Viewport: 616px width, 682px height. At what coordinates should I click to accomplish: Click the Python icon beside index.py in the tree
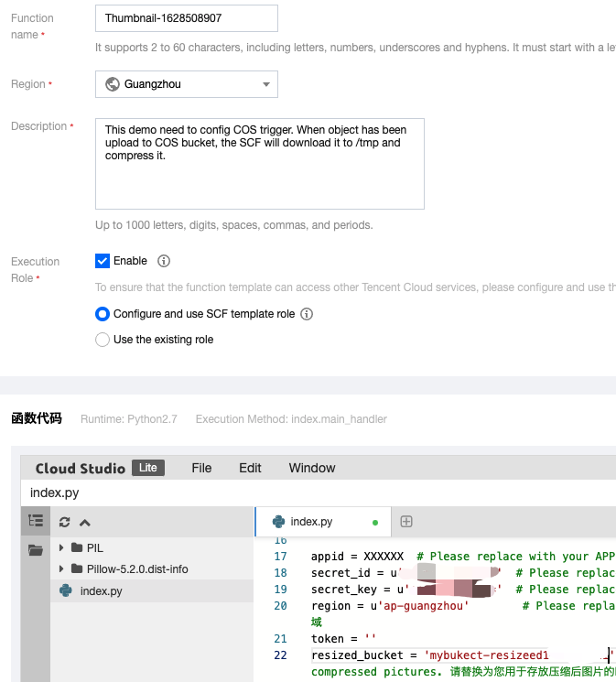click(66, 590)
